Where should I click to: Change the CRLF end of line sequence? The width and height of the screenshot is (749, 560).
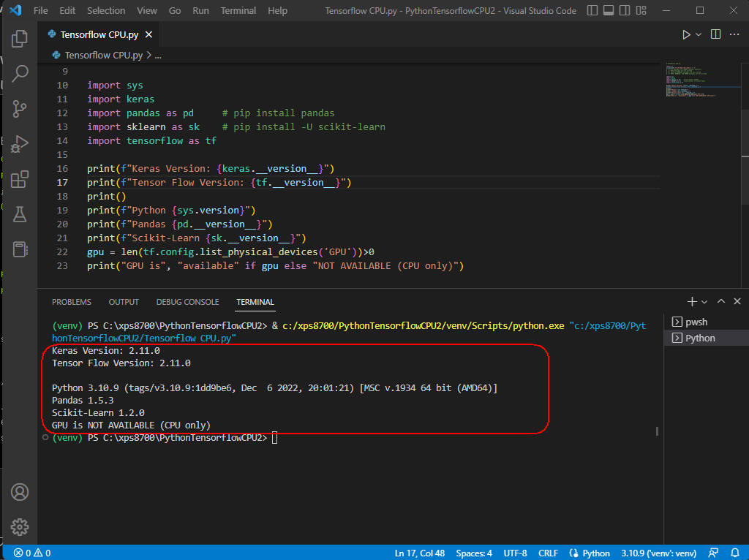click(x=548, y=553)
